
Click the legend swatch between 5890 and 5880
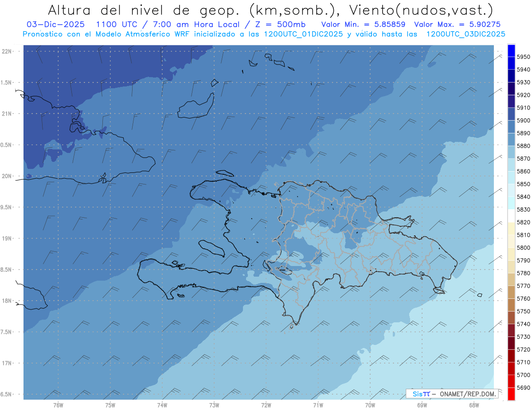(511, 140)
